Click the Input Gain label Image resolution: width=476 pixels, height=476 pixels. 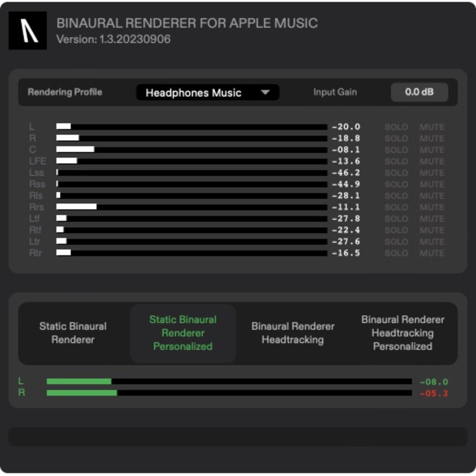click(335, 92)
